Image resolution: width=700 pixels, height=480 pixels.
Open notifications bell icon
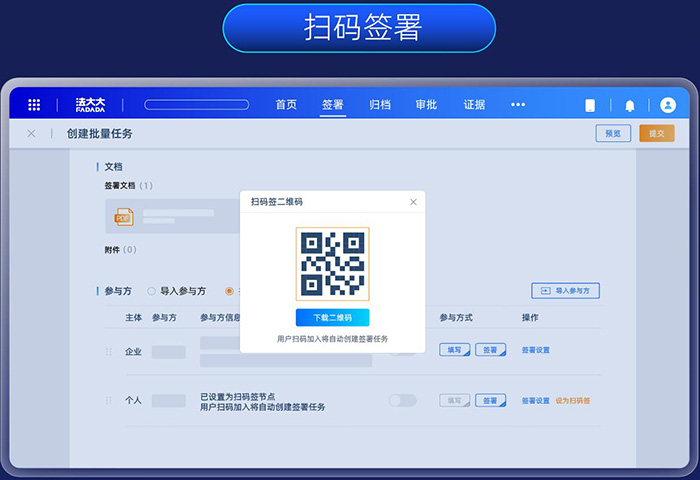coord(629,106)
